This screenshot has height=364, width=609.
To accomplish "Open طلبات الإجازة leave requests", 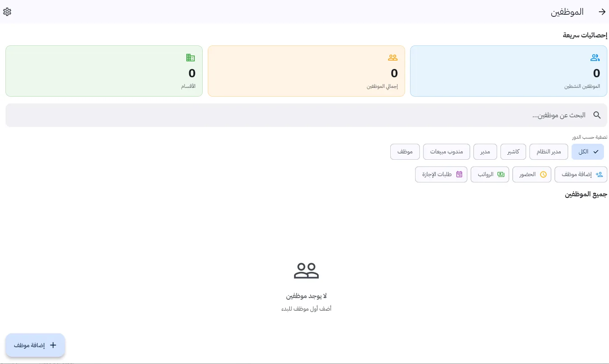I will 441,174.
